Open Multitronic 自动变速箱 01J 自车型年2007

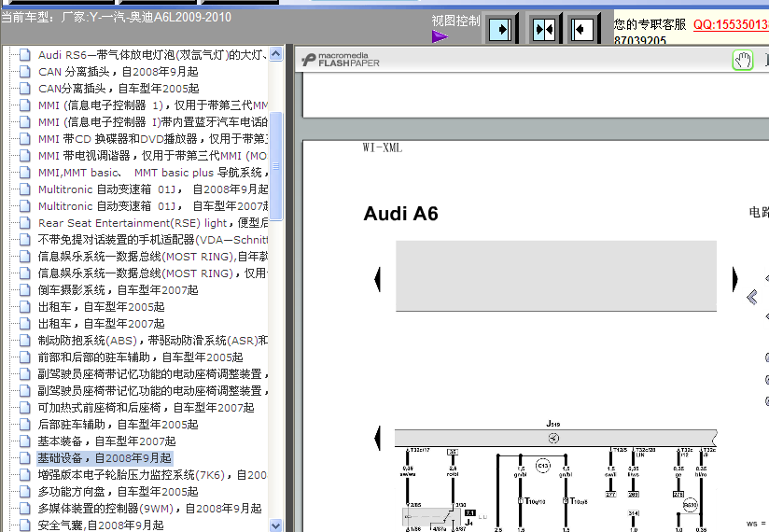click(152, 206)
